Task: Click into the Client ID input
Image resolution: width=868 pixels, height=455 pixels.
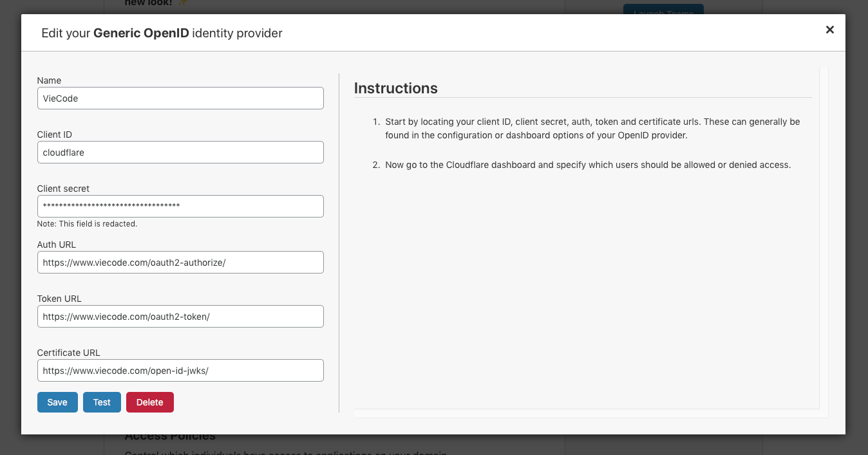Action: coord(180,153)
